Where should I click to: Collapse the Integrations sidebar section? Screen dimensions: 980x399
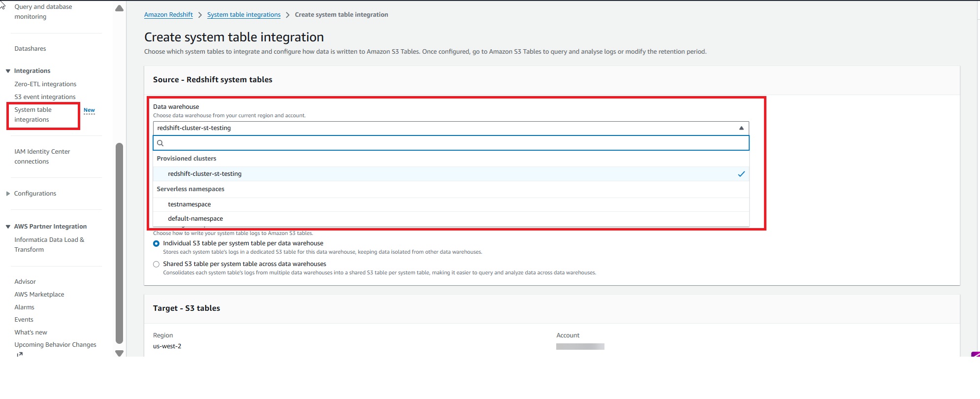[8, 71]
